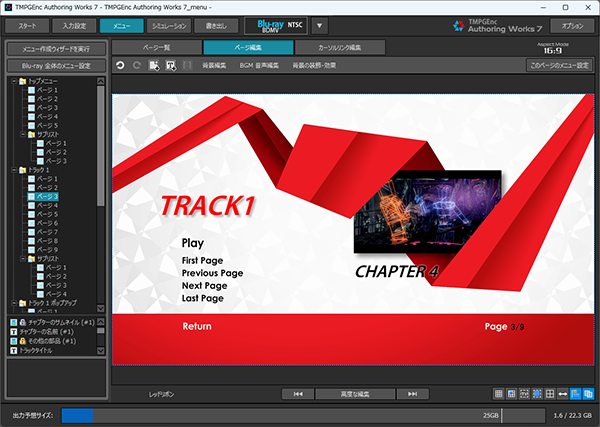Click the app icon in title bar

point(8,7)
